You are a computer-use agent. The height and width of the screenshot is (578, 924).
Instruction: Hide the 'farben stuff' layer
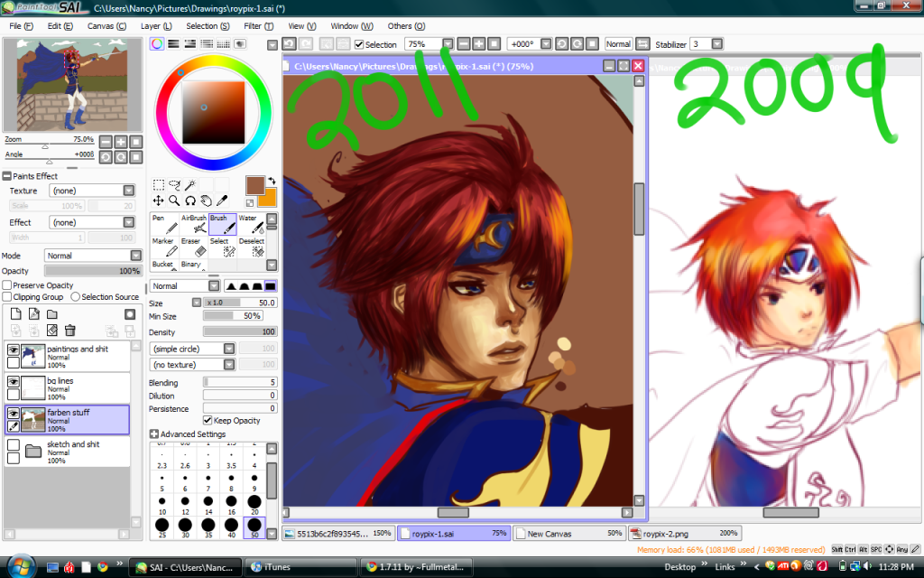pyautogui.click(x=13, y=414)
